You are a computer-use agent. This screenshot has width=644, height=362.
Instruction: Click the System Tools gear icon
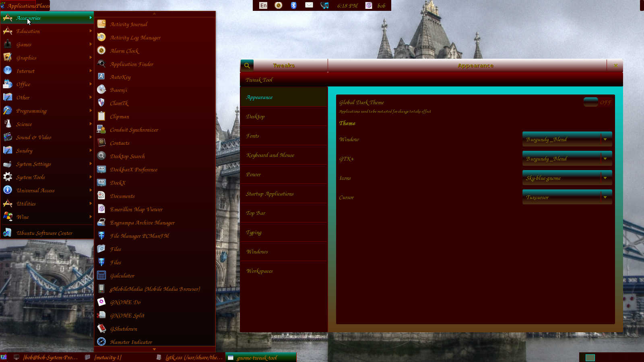coord(7,177)
